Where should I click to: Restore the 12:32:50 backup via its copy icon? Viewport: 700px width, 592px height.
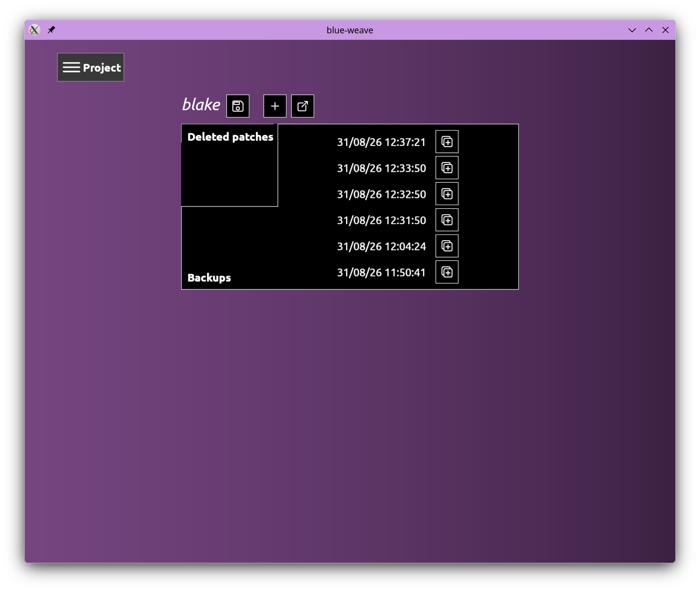pyautogui.click(x=447, y=194)
